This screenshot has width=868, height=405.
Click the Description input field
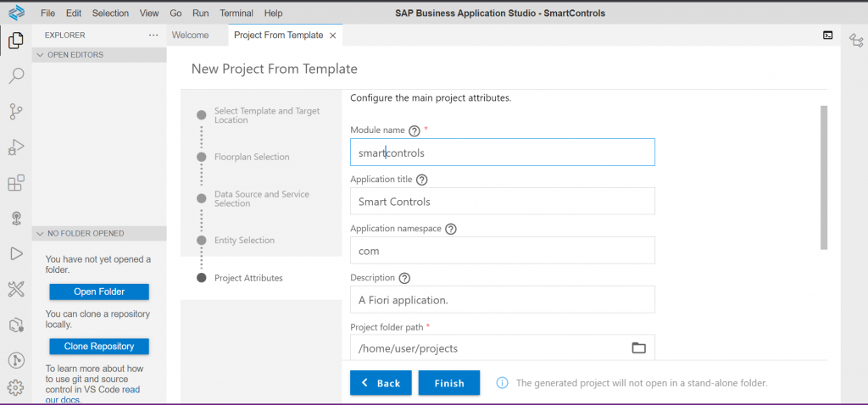pos(503,299)
